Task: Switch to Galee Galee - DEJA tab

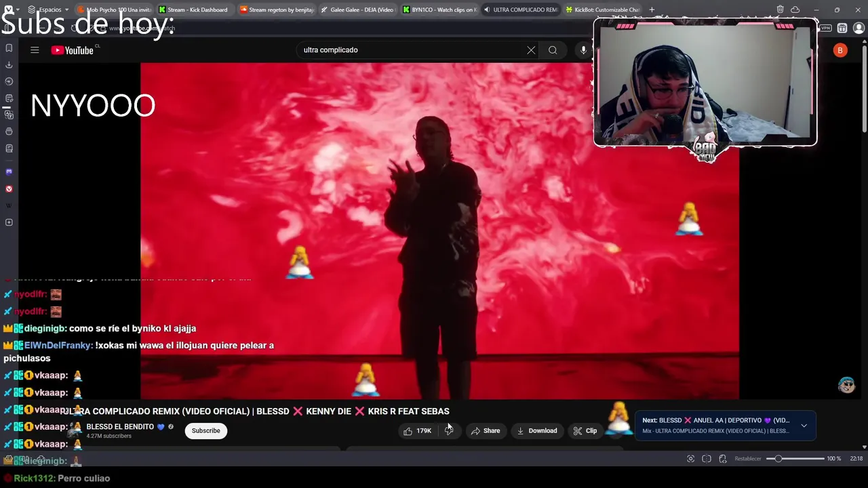Action: click(357, 9)
